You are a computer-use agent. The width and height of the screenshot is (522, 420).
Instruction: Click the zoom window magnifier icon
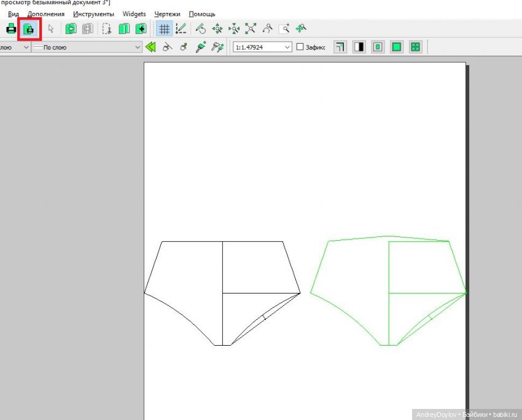(x=284, y=28)
